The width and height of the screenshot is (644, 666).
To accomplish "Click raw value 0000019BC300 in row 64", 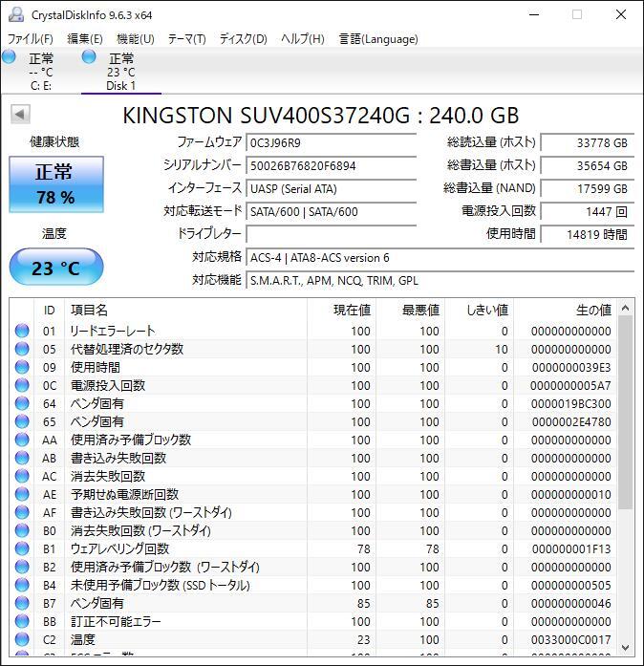I will click(571, 403).
